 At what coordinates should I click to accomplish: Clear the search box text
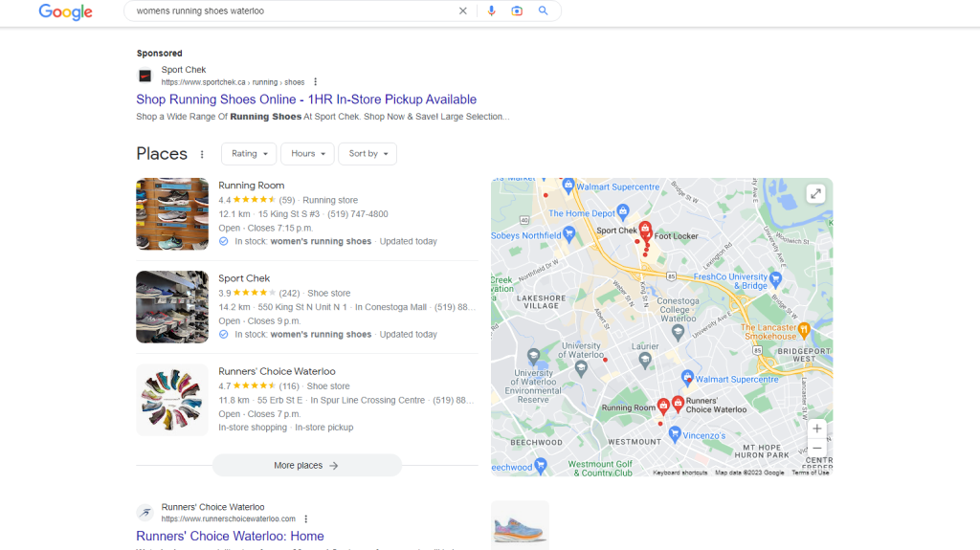[x=463, y=11]
